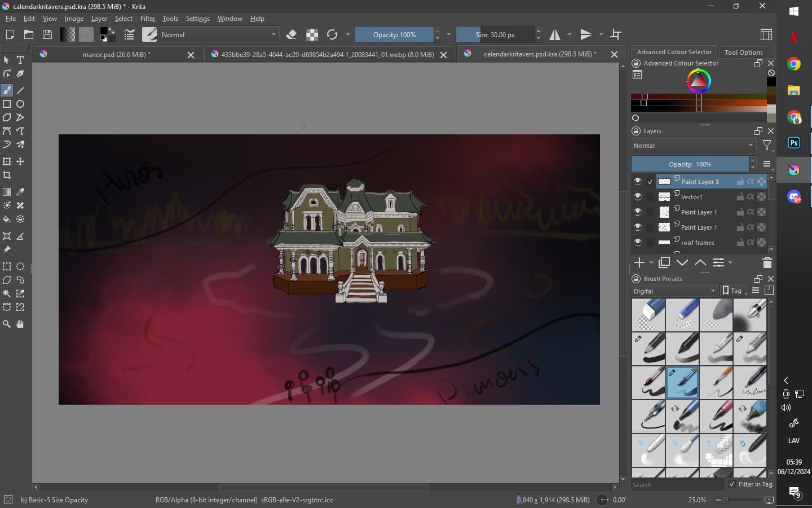Select the Crop tool

coord(7,175)
